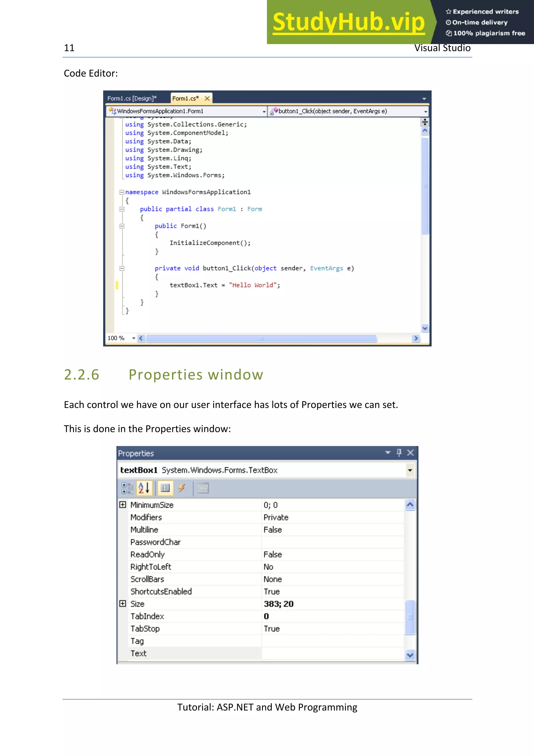The height and width of the screenshot is (756, 534).
Task: Click the horizontal scrollbar thumb in editor
Action: click(261, 338)
